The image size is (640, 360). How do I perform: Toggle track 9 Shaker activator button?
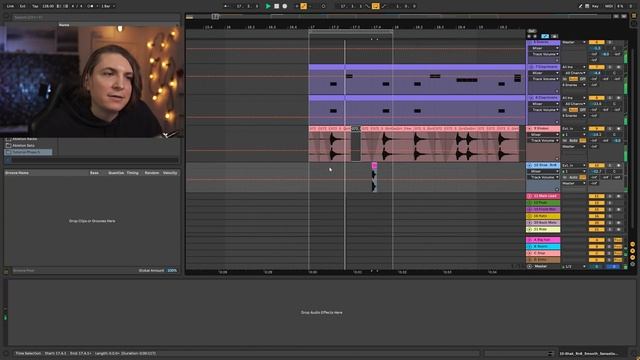pos(596,129)
